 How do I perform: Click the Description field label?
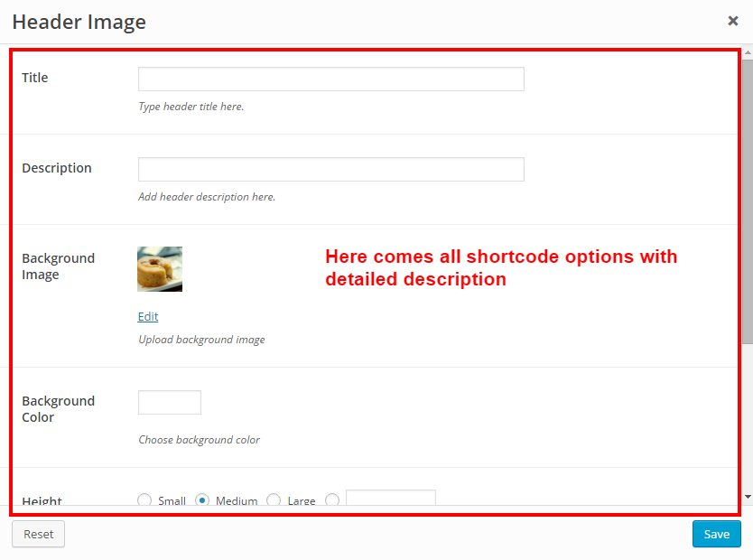pos(57,168)
